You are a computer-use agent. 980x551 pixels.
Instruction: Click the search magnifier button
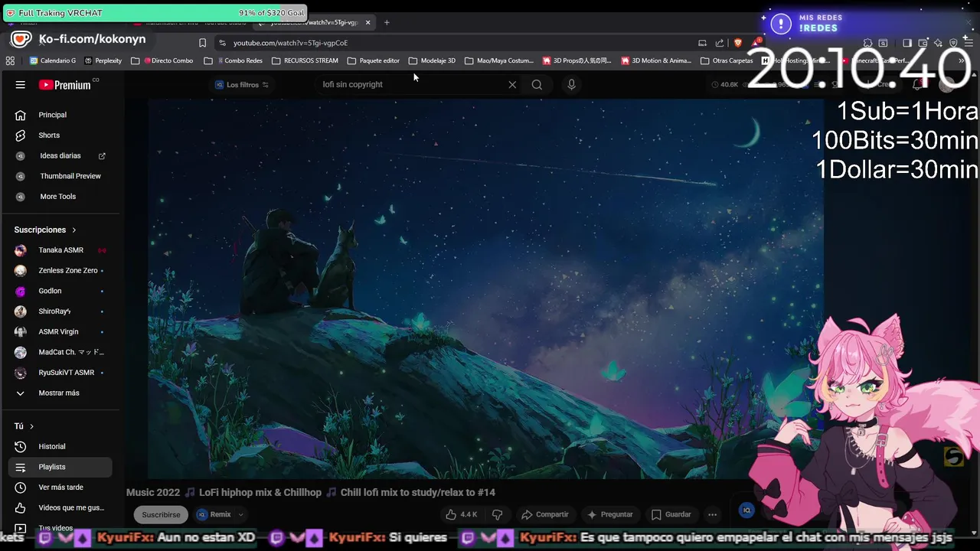pos(537,85)
